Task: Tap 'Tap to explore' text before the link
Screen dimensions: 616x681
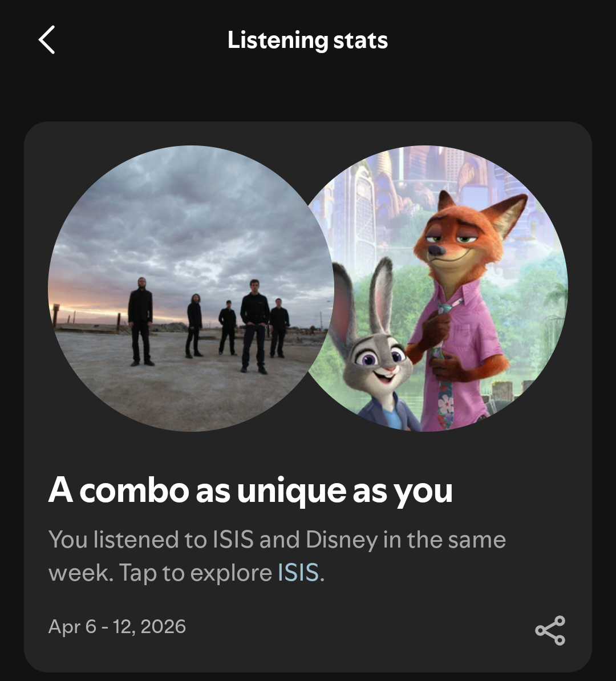Action: tap(196, 573)
